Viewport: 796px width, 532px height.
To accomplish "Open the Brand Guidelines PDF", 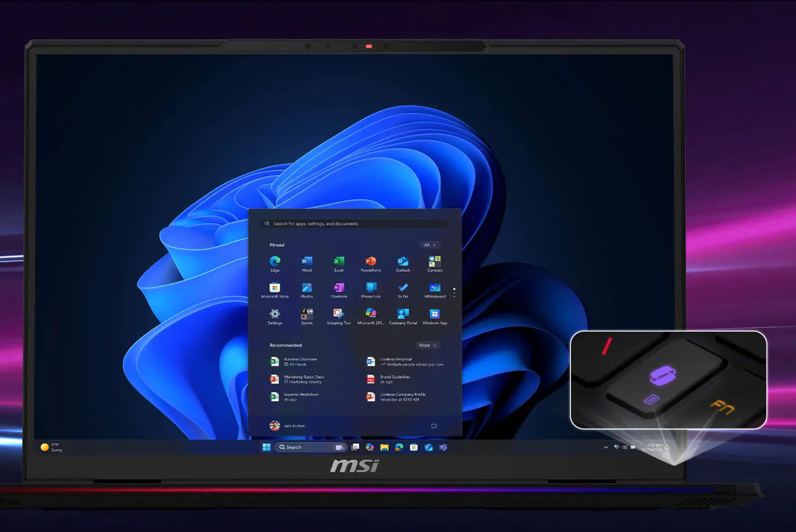I will 388,379.
